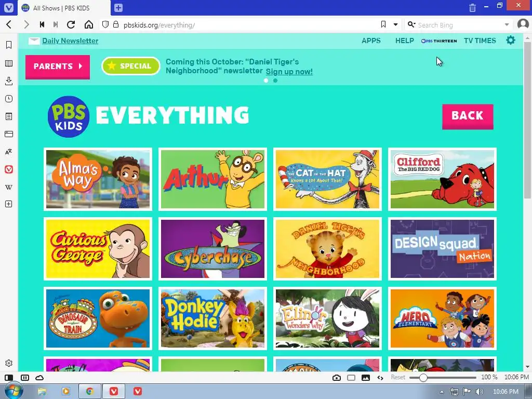
Task: Click the rewind history button
Action: (42, 24)
